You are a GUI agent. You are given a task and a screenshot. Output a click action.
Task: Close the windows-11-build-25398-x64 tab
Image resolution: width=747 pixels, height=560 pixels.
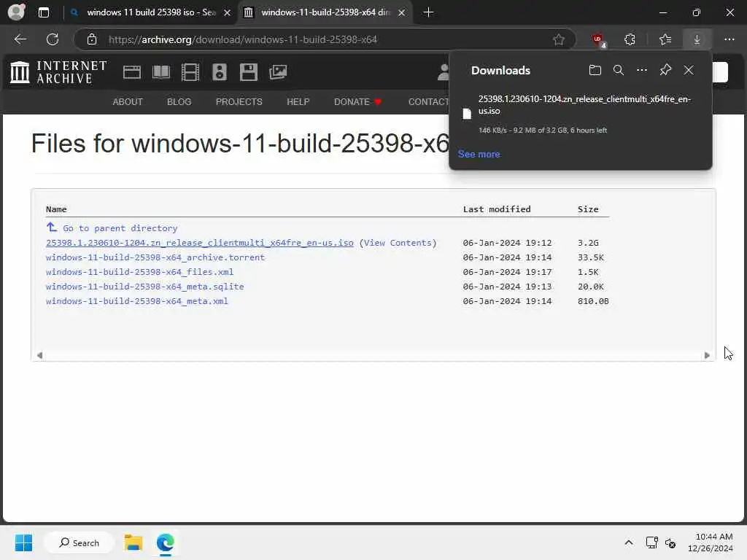coord(402,12)
